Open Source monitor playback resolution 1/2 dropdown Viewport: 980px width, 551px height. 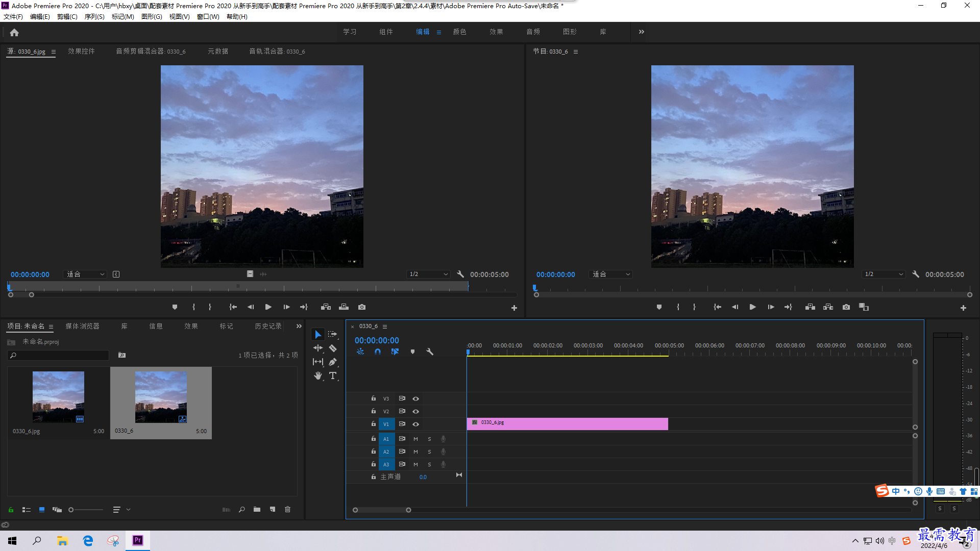point(428,274)
